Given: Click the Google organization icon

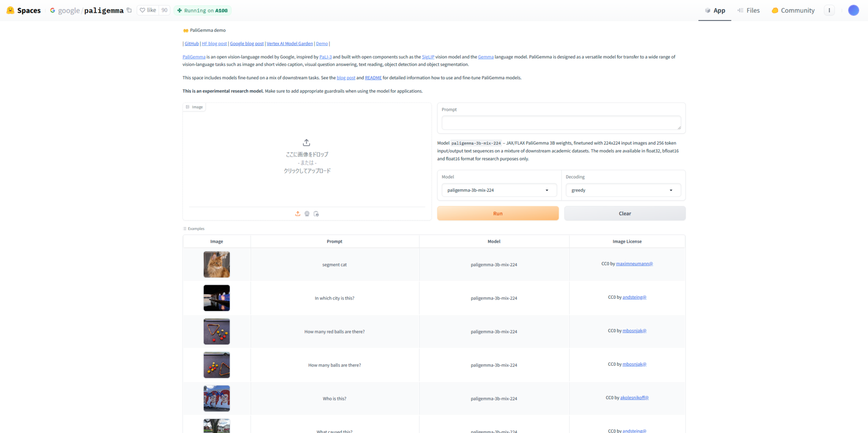Looking at the screenshot, I should (52, 10).
